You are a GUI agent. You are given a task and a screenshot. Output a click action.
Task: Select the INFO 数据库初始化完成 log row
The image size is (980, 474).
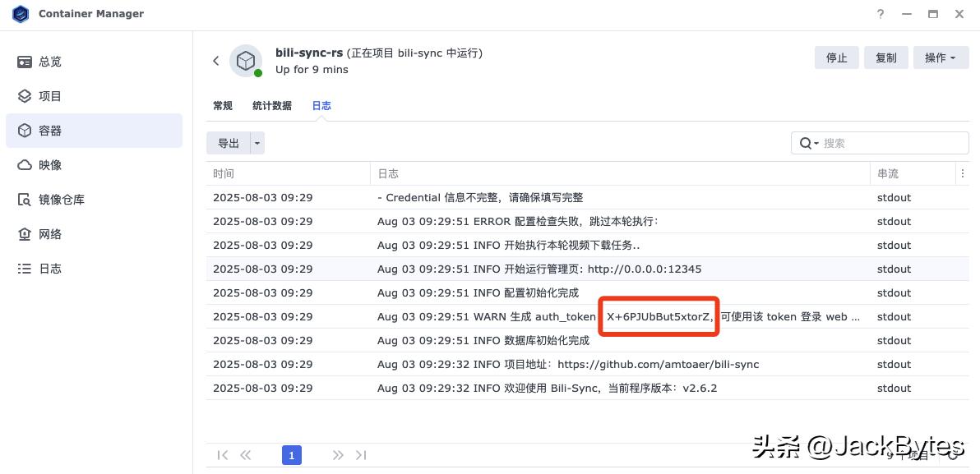pos(588,340)
